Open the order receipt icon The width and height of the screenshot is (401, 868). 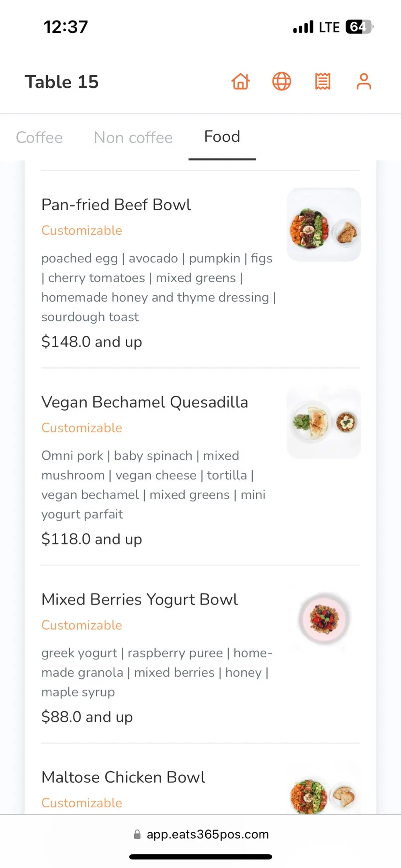pyautogui.click(x=323, y=82)
